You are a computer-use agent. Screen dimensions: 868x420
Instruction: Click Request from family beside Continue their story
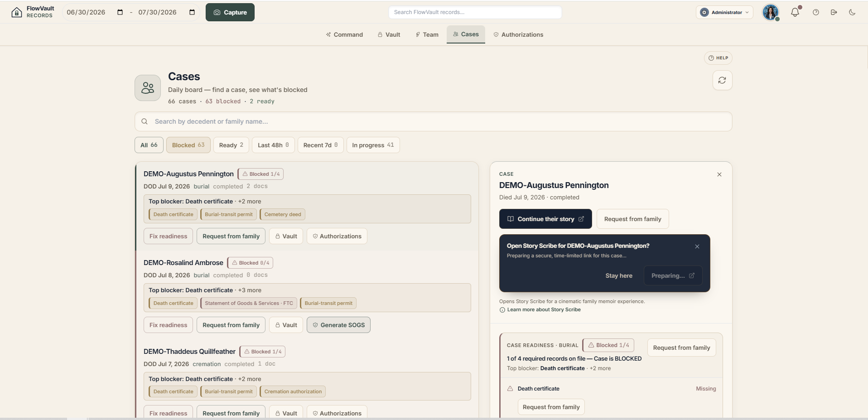coord(632,219)
